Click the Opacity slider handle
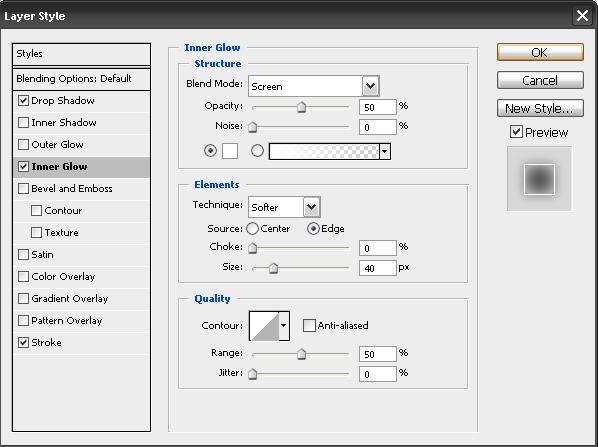The height and width of the screenshot is (447, 598). click(301, 107)
